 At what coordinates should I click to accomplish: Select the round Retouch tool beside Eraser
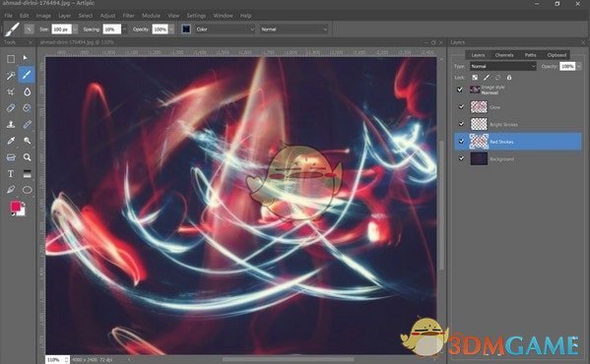pos(28,108)
